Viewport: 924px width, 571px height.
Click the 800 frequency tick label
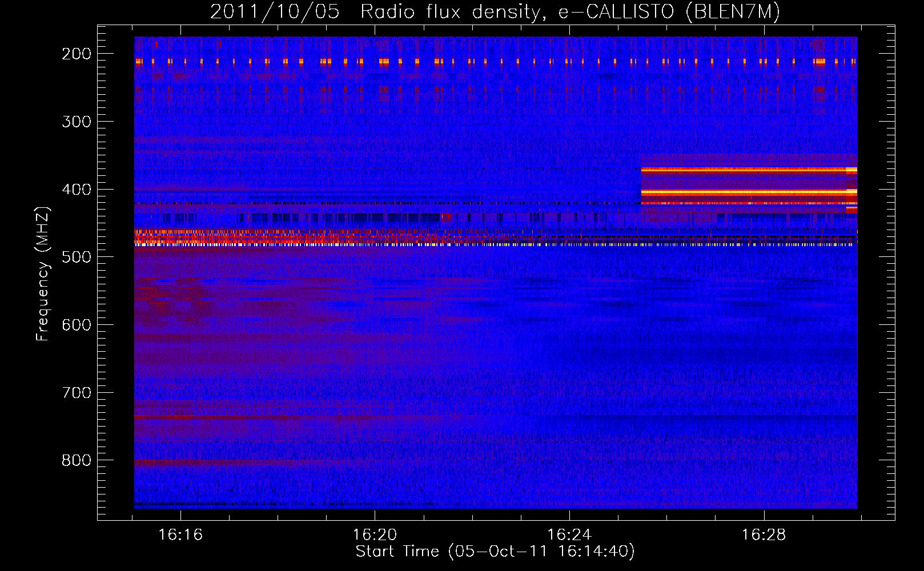click(77, 460)
